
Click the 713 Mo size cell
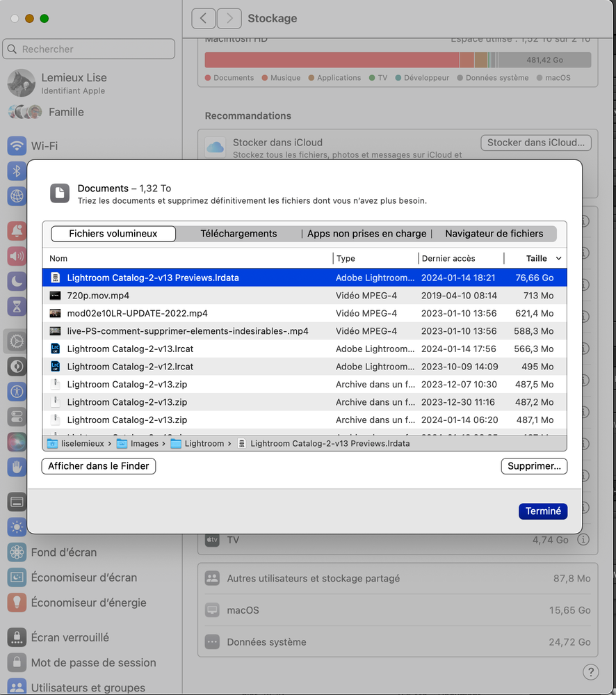pos(538,295)
